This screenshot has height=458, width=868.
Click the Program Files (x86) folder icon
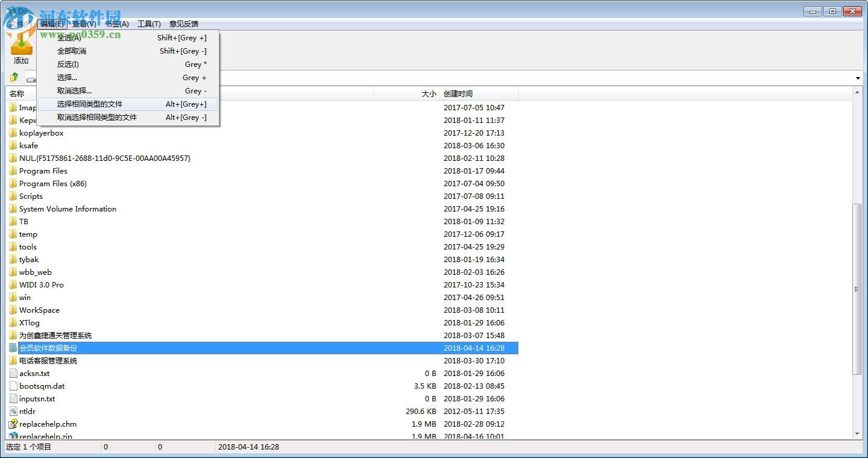point(13,183)
